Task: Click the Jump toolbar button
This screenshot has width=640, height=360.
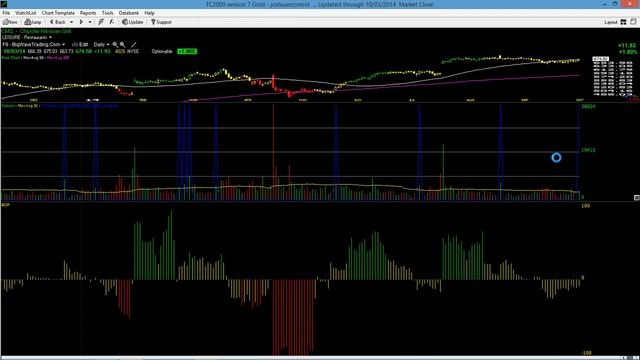Action: point(33,22)
